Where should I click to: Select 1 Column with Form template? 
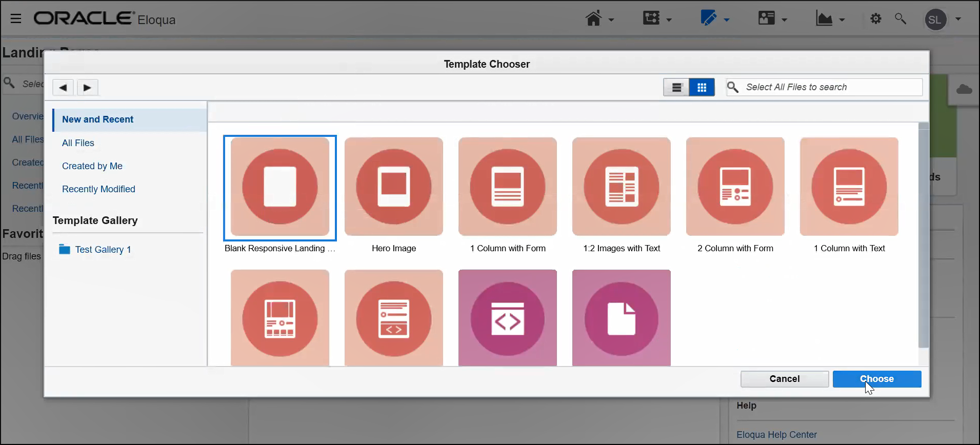[x=508, y=187]
